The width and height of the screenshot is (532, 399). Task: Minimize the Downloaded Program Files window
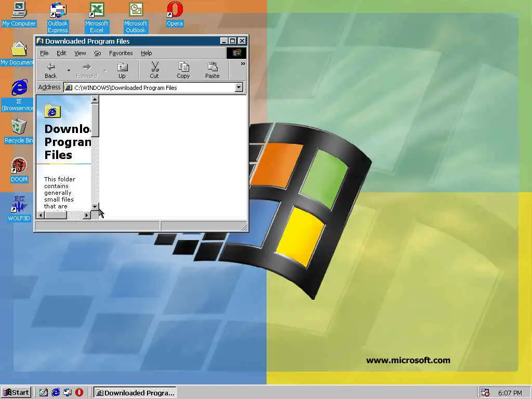pos(224,41)
